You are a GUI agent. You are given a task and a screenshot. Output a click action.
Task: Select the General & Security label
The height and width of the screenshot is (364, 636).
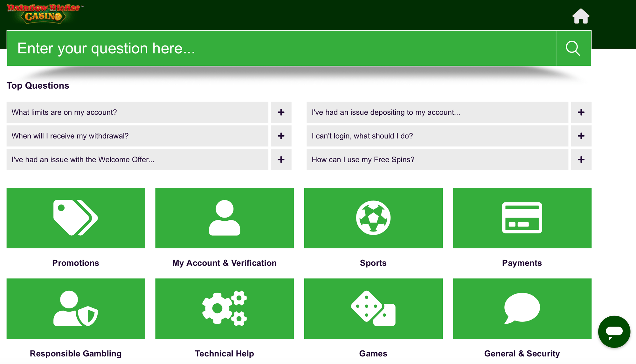pyautogui.click(x=522, y=354)
